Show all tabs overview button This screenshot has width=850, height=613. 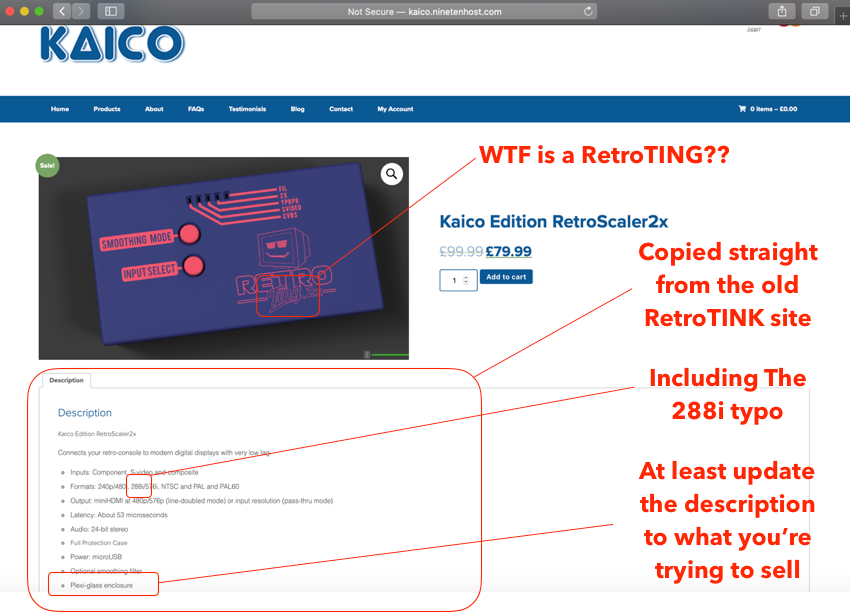[814, 11]
